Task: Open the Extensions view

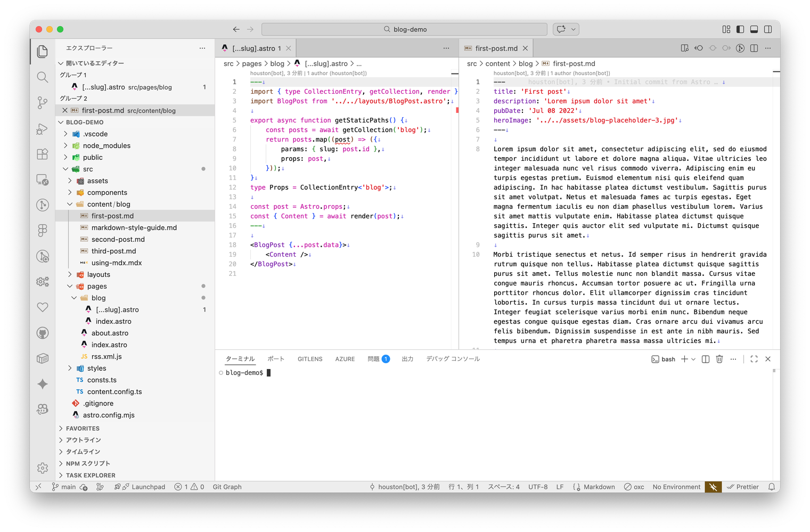Action: point(43,154)
